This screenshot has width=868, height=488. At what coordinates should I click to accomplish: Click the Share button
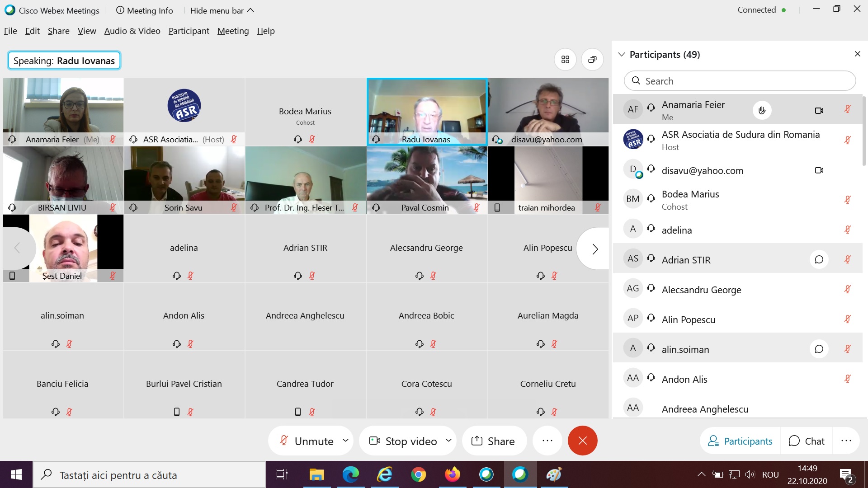(493, 441)
